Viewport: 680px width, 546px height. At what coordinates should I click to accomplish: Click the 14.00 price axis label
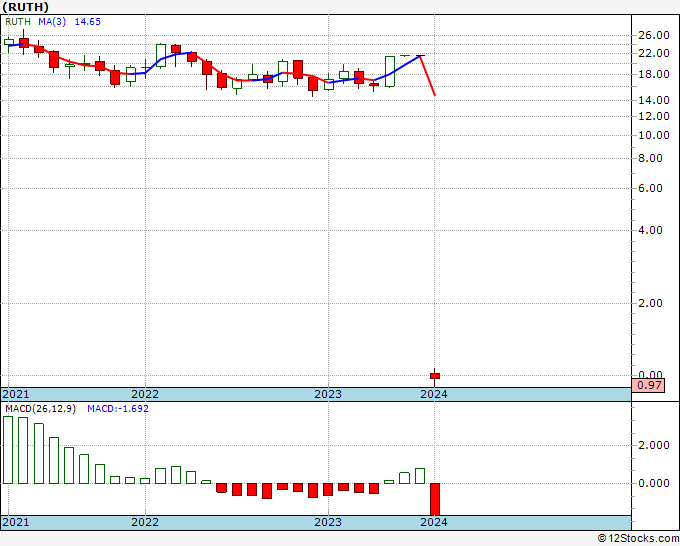click(654, 100)
